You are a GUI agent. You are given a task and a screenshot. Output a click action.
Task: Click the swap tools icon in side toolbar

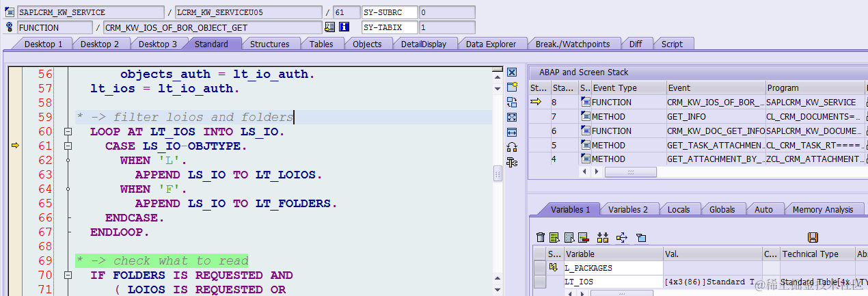[x=512, y=102]
